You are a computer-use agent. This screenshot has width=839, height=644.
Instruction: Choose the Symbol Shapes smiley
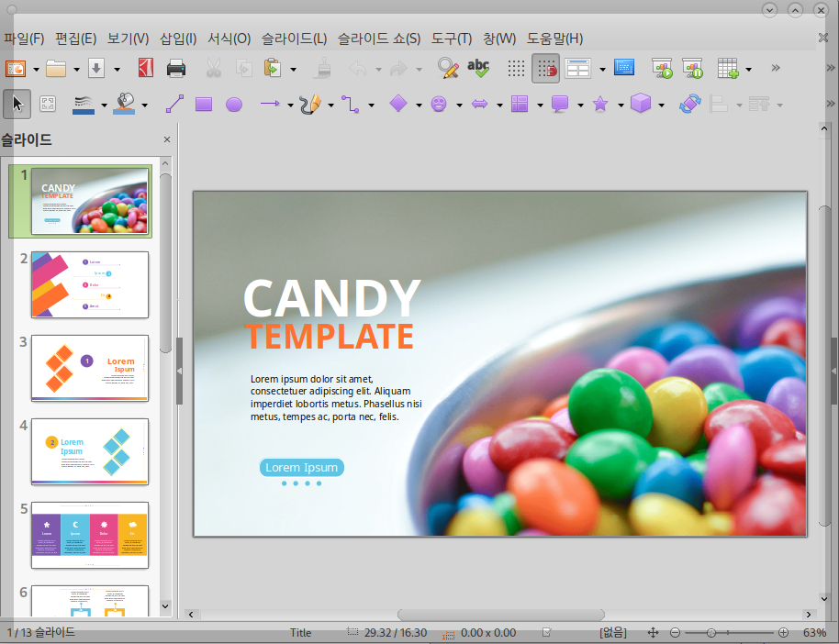439,104
